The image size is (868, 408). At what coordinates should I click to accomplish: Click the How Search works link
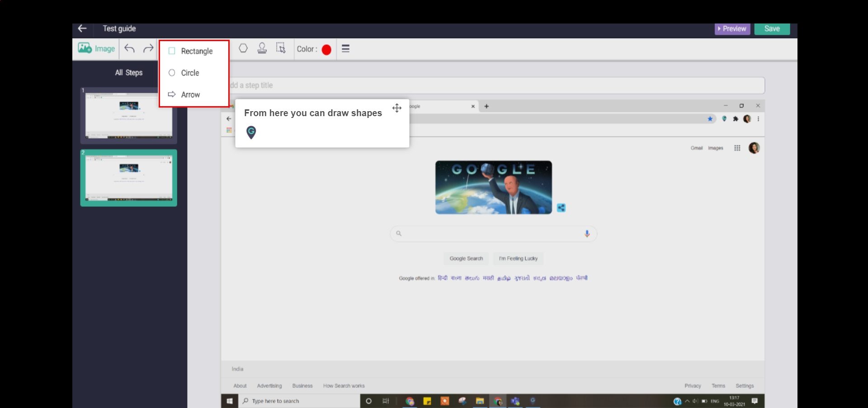tap(344, 386)
